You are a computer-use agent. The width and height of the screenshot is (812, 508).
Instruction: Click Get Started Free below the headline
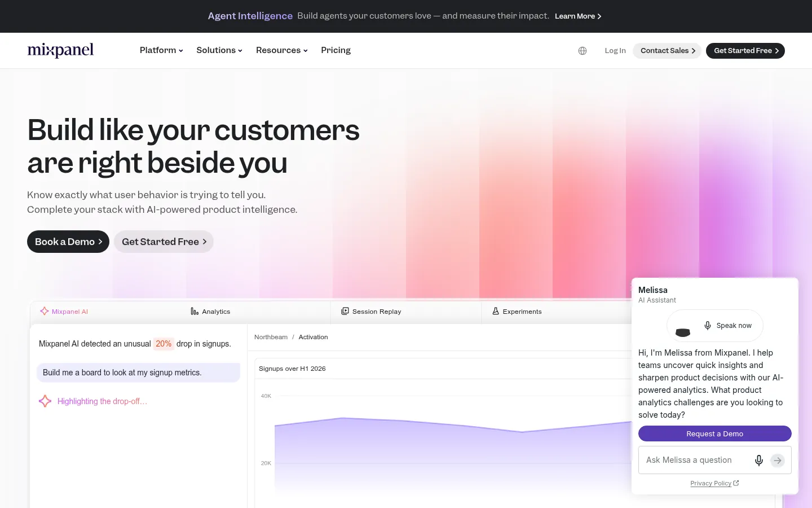(164, 242)
